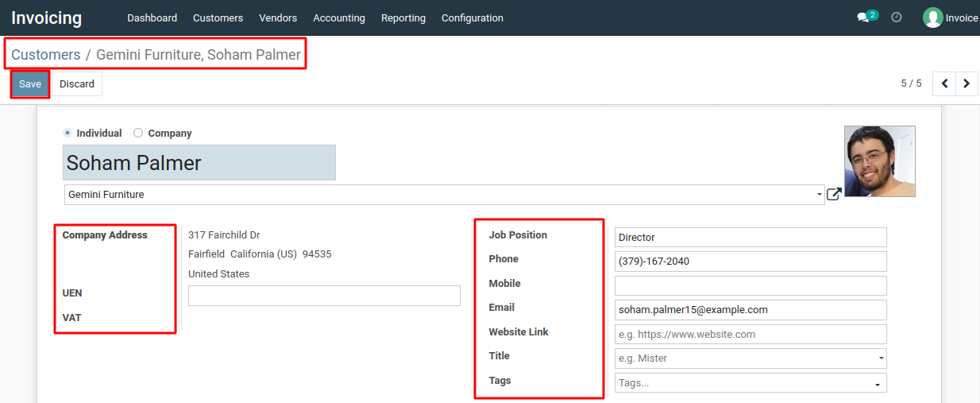The height and width of the screenshot is (403, 980).
Task: Open the Reporting menu
Action: (x=403, y=17)
